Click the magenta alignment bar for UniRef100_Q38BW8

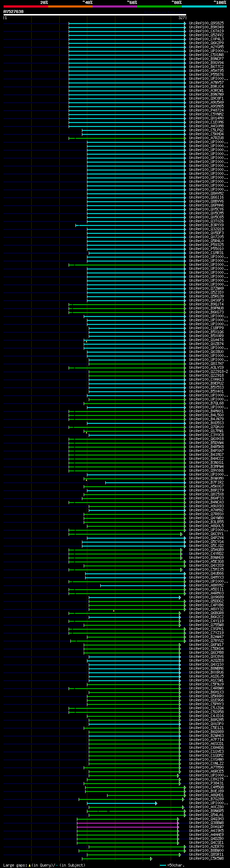[128, 823]
